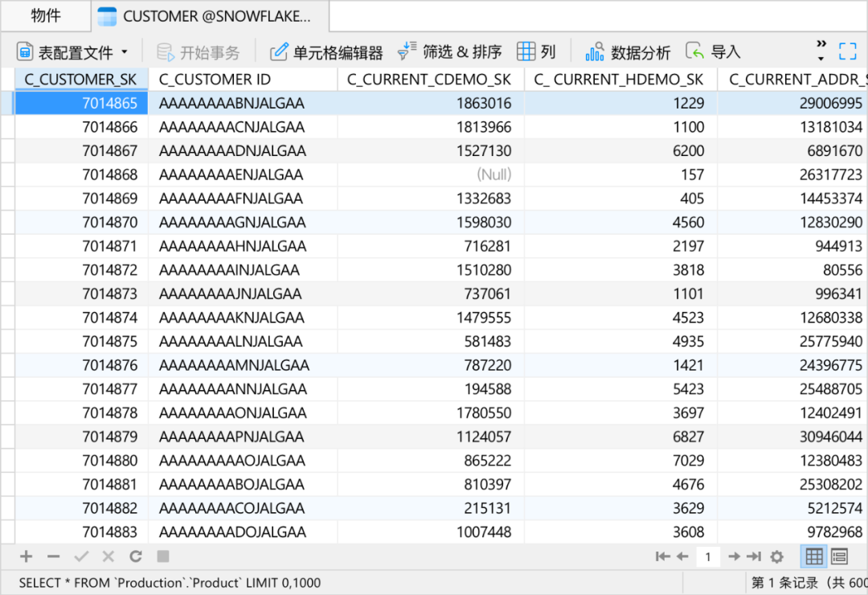The height and width of the screenshot is (595, 868).
Task: Click the add record plus icon
Action: (x=26, y=556)
